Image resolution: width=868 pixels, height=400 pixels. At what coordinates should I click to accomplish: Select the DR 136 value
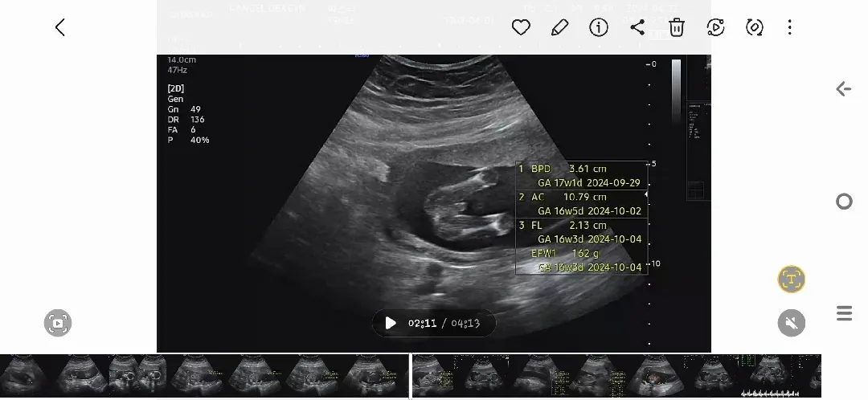[186, 120]
